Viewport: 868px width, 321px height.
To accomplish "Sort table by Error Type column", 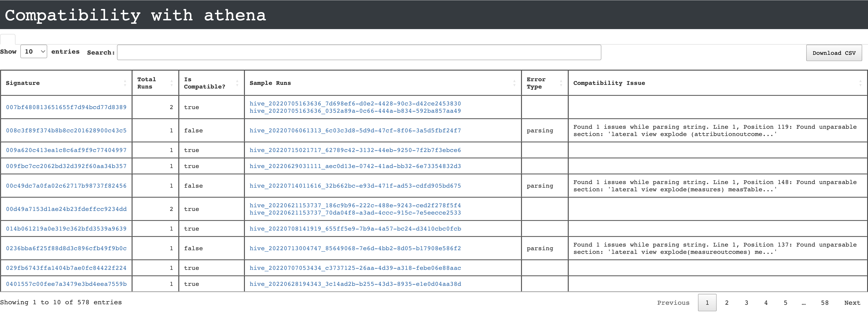I will tap(544, 83).
